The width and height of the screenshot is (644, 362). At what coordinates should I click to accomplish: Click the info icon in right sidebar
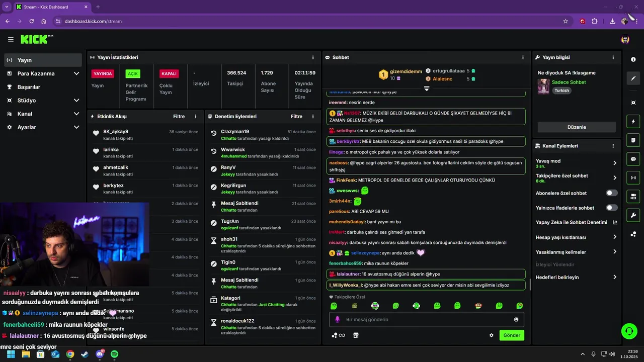click(x=633, y=59)
